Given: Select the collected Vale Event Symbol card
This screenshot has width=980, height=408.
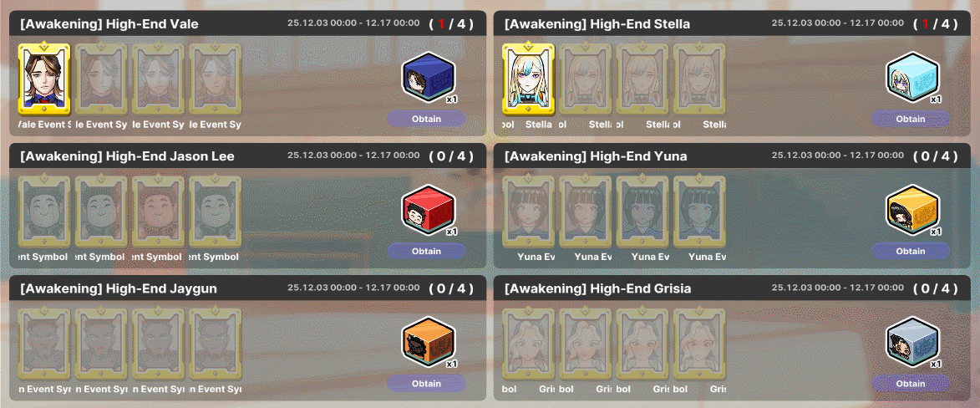Looking at the screenshot, I should tap(44, 79).
